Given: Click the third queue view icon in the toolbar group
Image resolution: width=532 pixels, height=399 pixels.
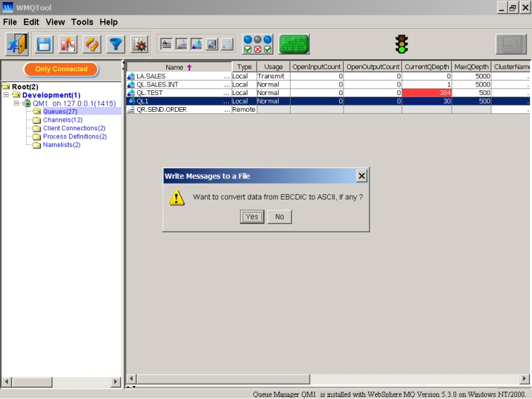Looking at the screenshot, I should 197,44.
